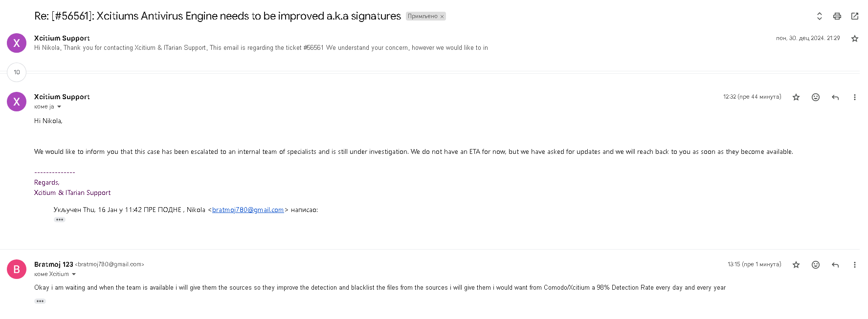Show recipient details dropdown for 'коме Xcitium'

(74, 274)
